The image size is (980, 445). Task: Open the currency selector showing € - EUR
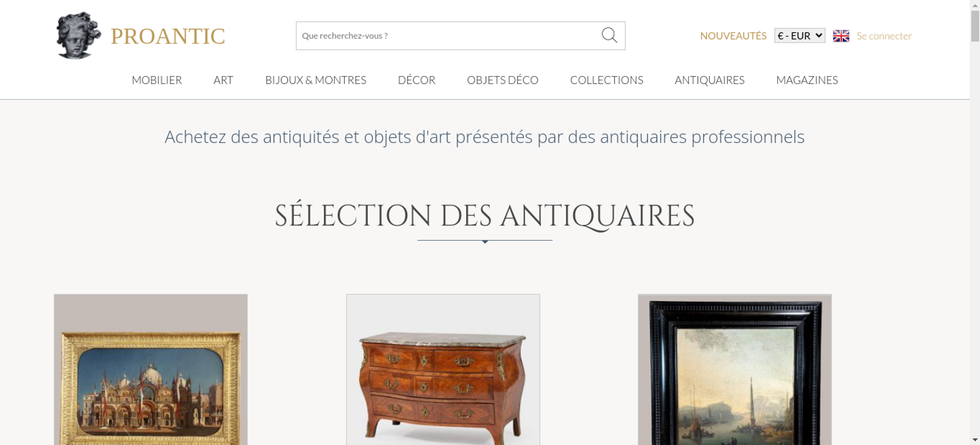[x=800, y=36]
